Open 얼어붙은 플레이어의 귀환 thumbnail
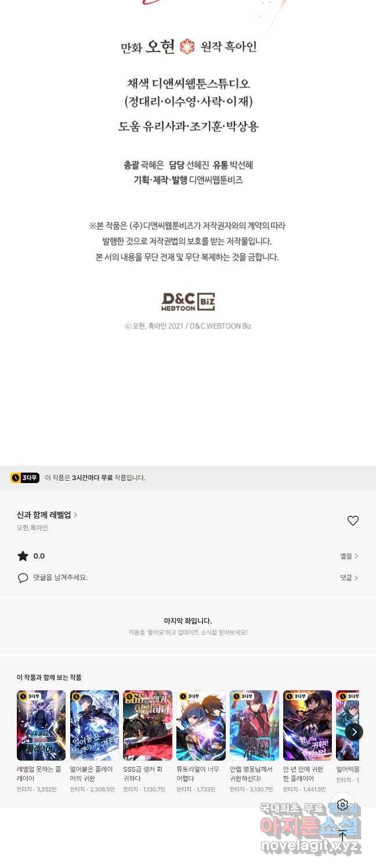Viewport: 376px width, 868px height. [95, 725]
